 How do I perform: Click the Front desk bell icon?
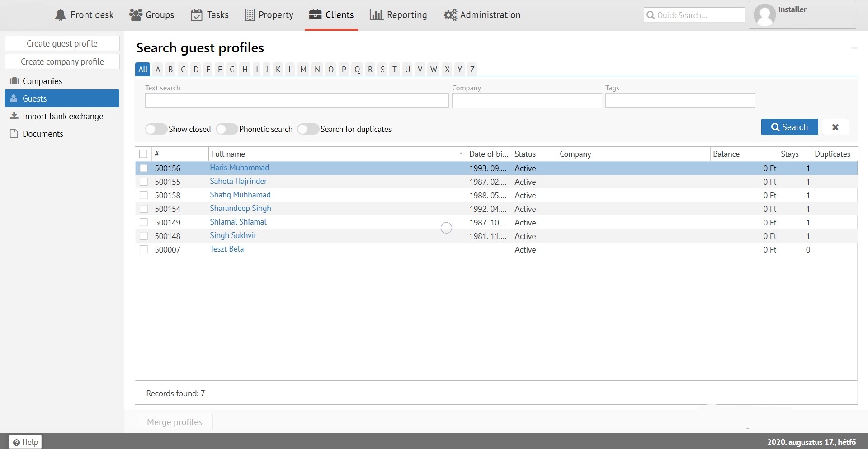pyautogui.click(x=60, y=15)
